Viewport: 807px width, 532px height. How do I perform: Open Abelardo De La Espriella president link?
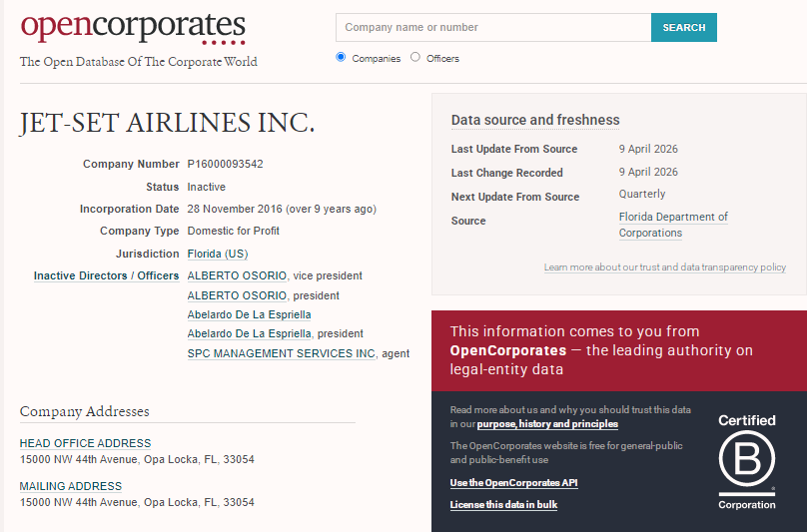pyautogui.click(x=249, y=334)
